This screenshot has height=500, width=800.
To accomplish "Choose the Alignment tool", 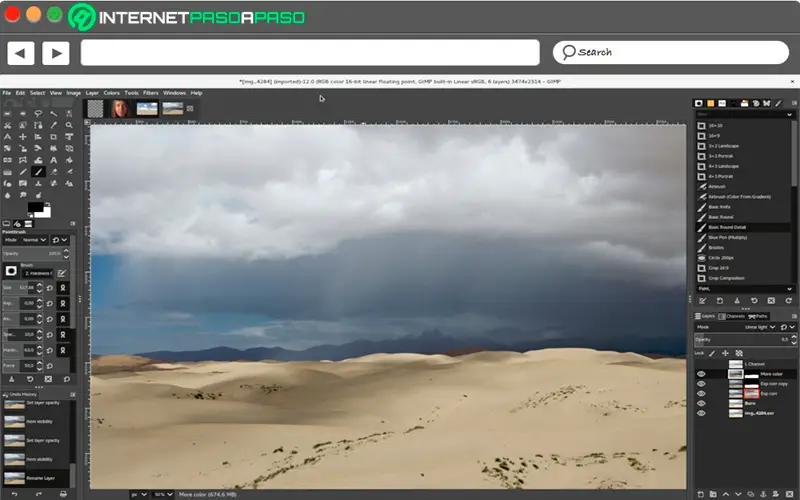I will [x=38, y=137].
